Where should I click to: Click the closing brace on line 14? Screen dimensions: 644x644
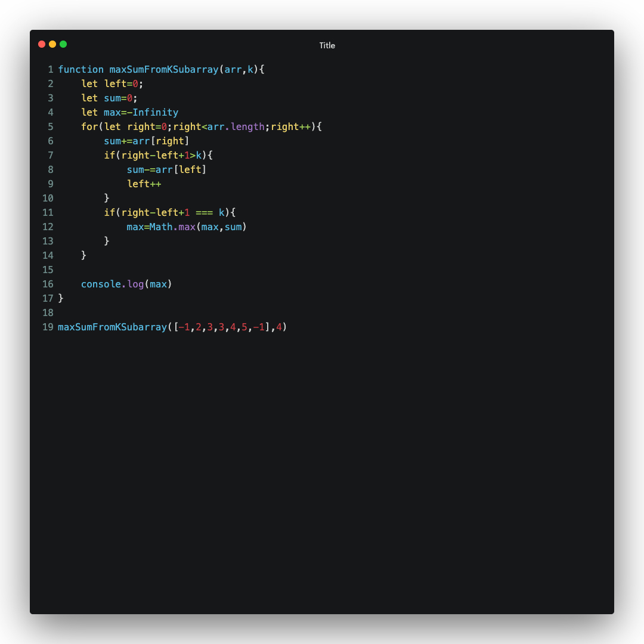tap(84, 255)
